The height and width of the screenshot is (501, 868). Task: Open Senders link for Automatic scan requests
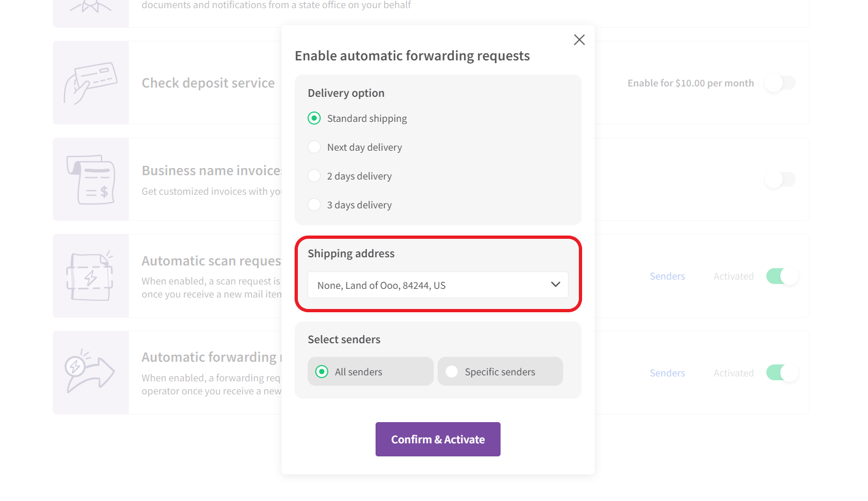667,276
